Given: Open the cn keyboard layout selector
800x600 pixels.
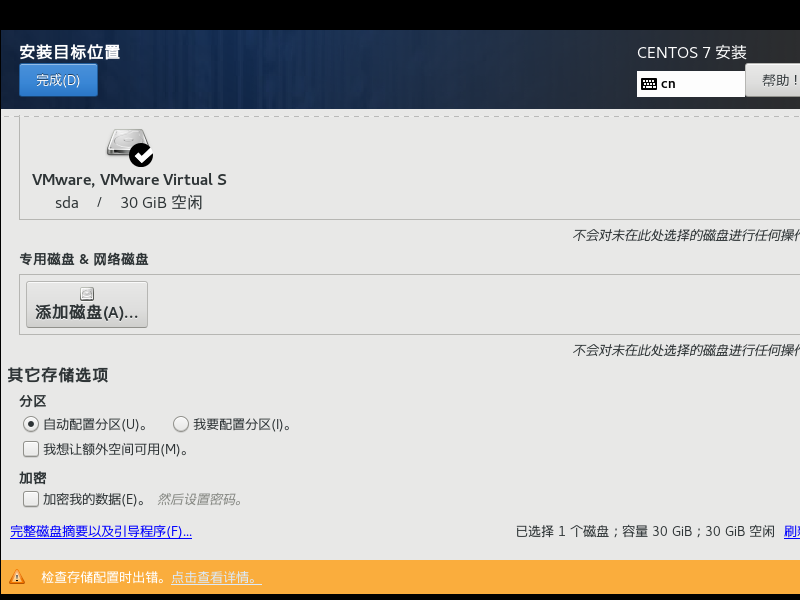Looking at the screenshot, I should pyautogui.click(x=690, y=84).
